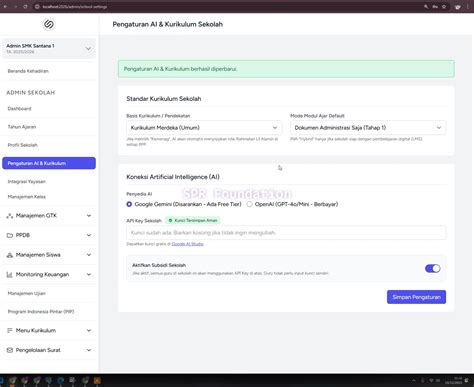Click the Manajemen Siswa icon
Screen dimensions: 474x387
pos(10,255)
